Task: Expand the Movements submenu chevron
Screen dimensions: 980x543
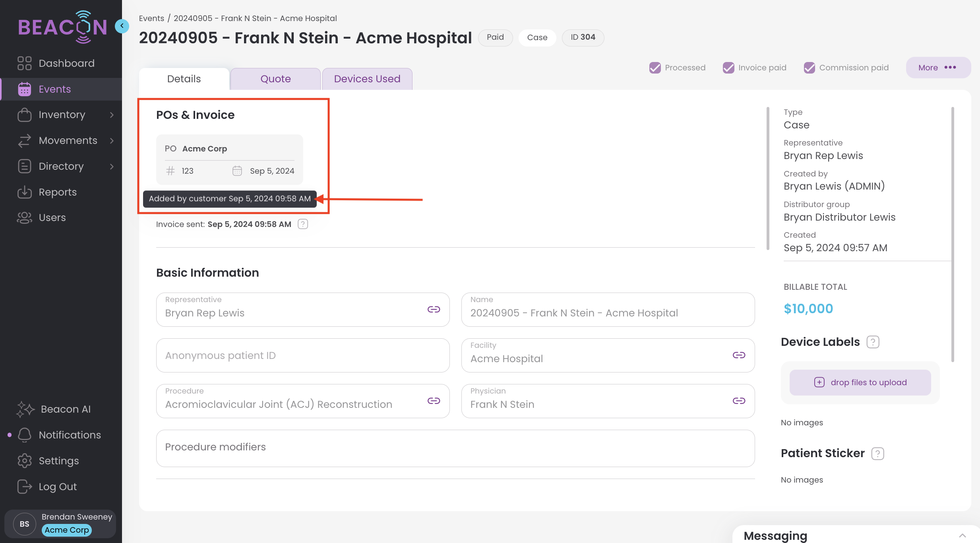Action: point(112,141)
